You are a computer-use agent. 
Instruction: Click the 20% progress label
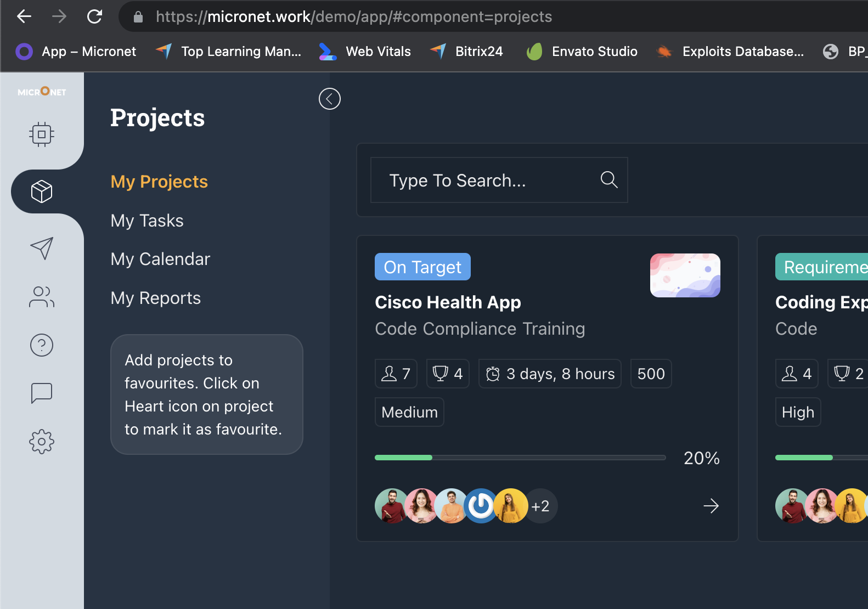[702, 458]
